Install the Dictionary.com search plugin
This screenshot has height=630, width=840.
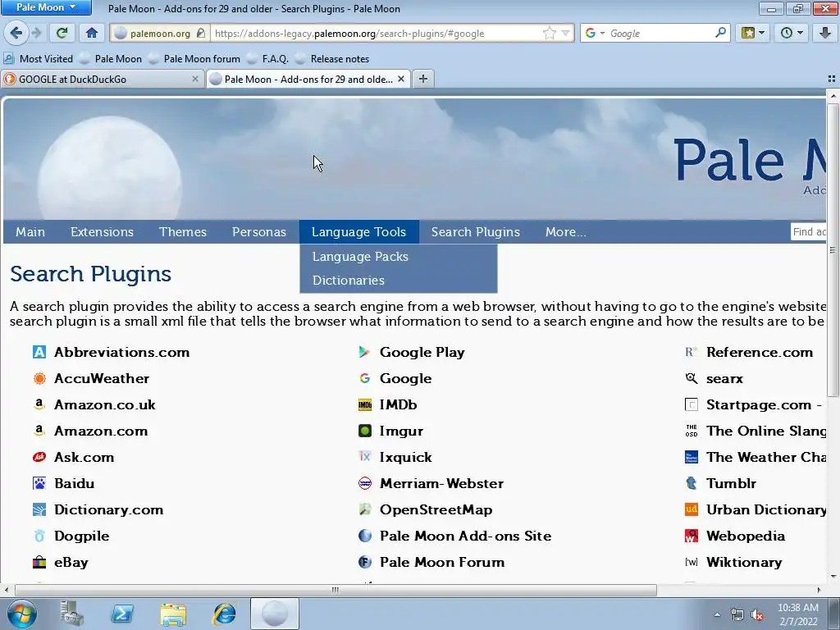click(109, 509)
